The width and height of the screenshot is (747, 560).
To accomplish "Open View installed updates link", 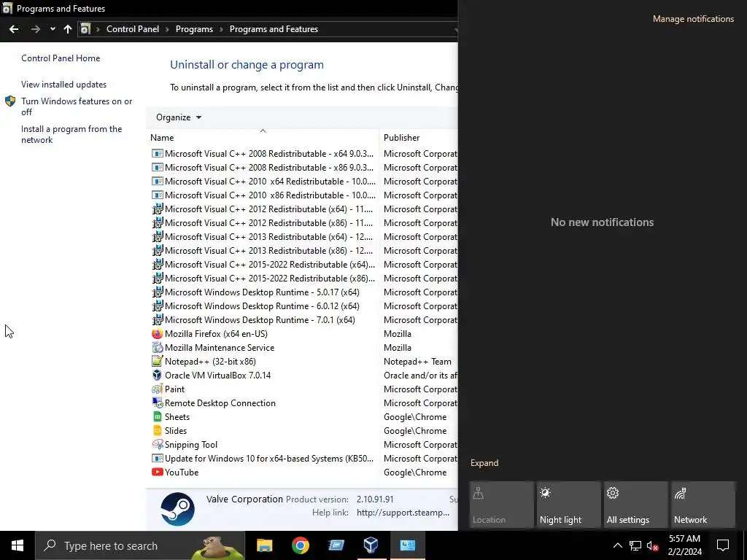I will [64, 85].
